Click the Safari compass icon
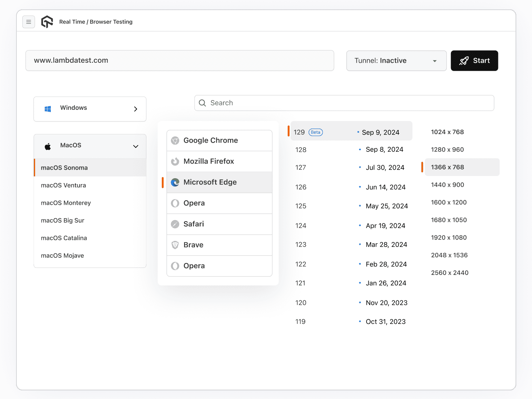The height and width of the screenshot is (399, 532). point(175,224)
